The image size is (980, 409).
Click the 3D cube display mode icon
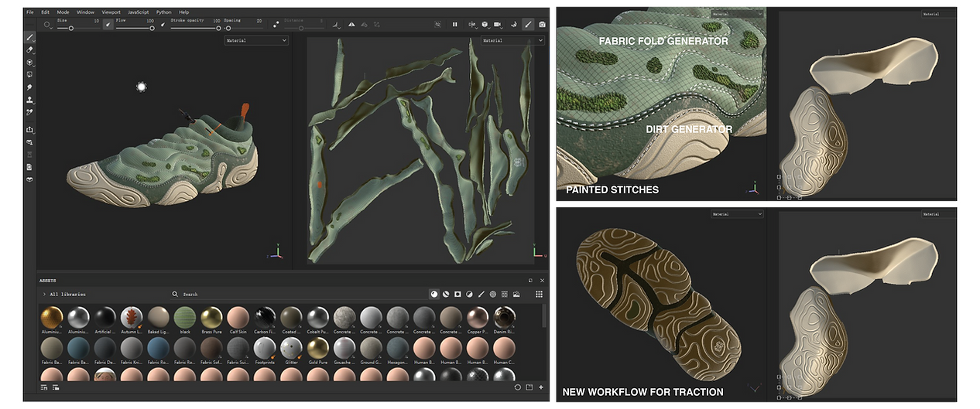click(484, 25)
